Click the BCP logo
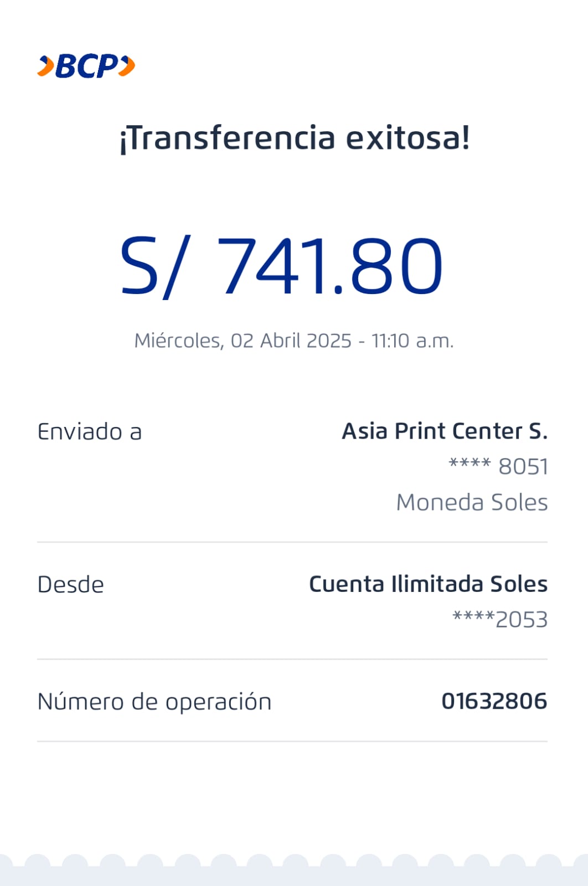The height and width of the screenshot is (886, 588). [x=86, y=66]
